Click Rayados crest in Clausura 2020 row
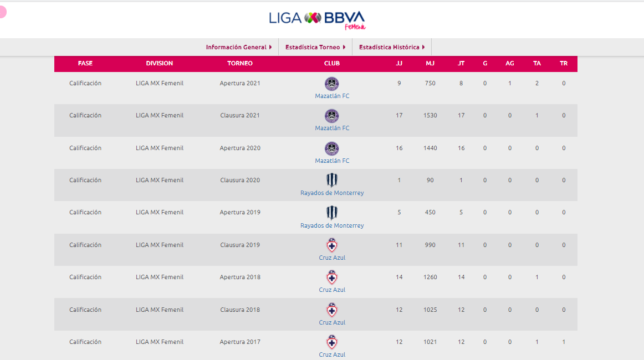The image size is (644, 360). (x=332, y=180)
